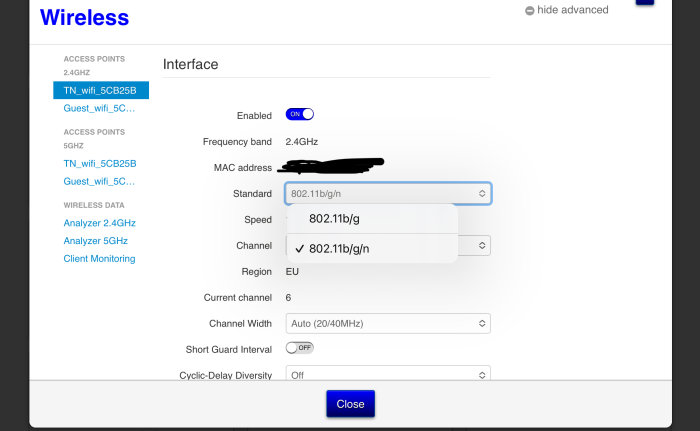Open the Channel dropdown arrow
Viewport: 700px width, 431px height.
pyautogui.click(x=482, y=245)
